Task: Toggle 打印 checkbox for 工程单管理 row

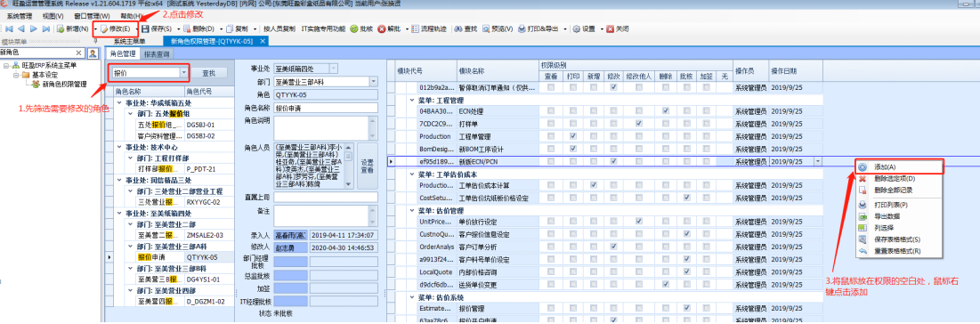Action: click(x=573, y=136)
